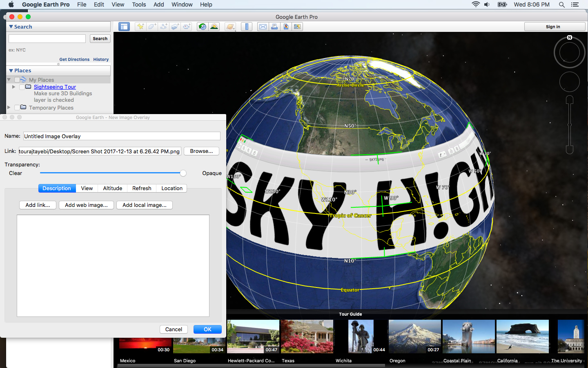Open the Window menu
Screen dimensions: 588x368
[182, 4]
